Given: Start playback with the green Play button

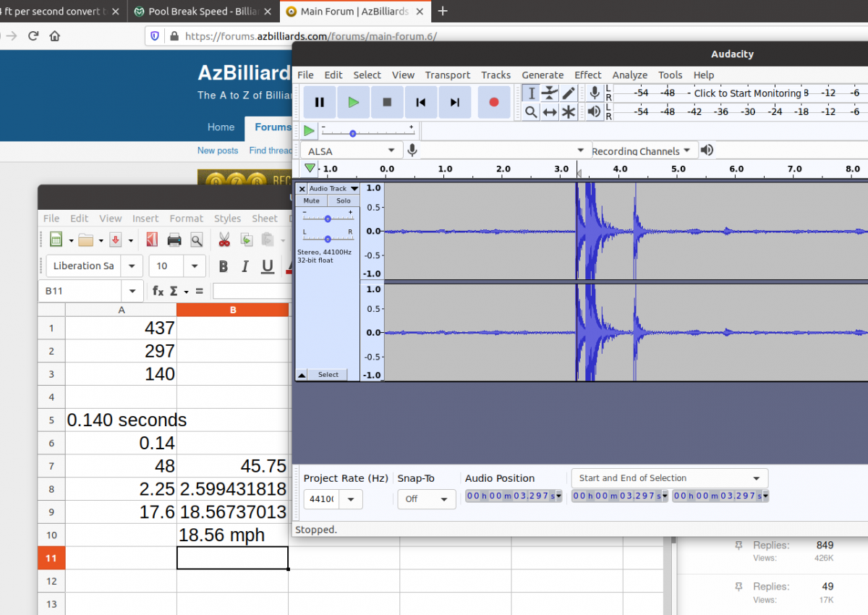Looking at the screenshot, I should pyautogui.click(x=353, y=102).
